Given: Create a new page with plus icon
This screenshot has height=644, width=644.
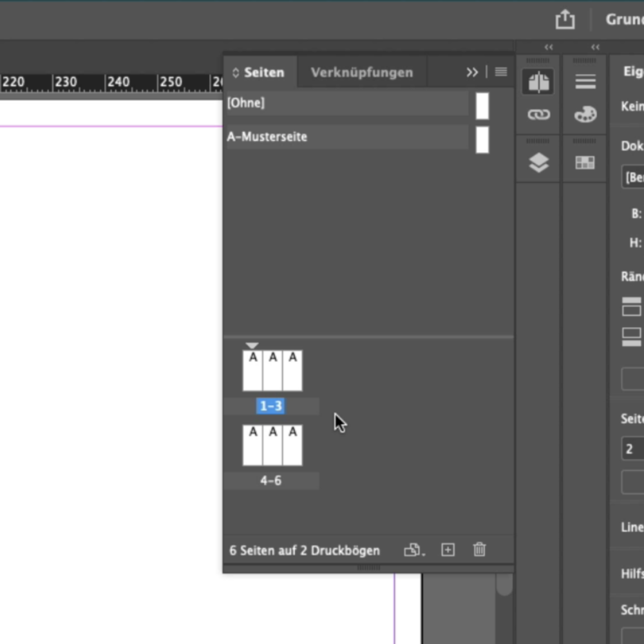Looking at the screenshot, I should [x=448, y=549].
